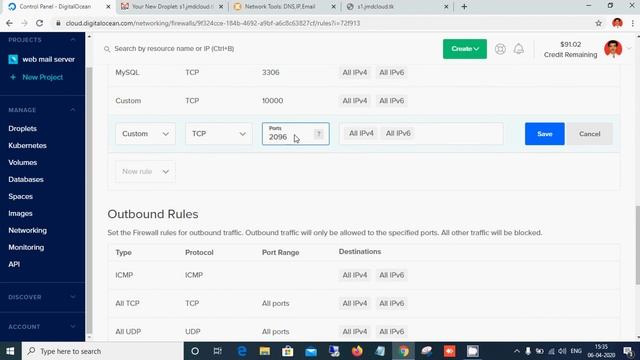Open API in sidebar
640x360 pixels.
click(x=14, y=264)
